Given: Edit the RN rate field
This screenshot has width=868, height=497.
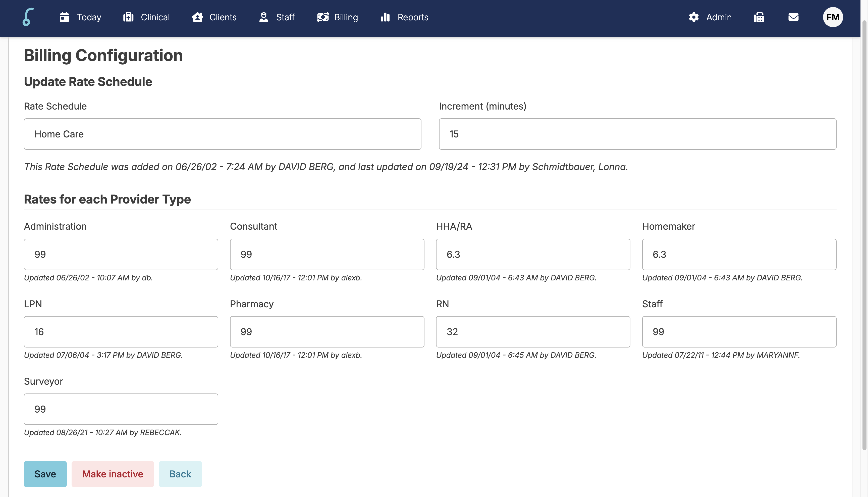Looking at the screenshot, I should point(533,331).
